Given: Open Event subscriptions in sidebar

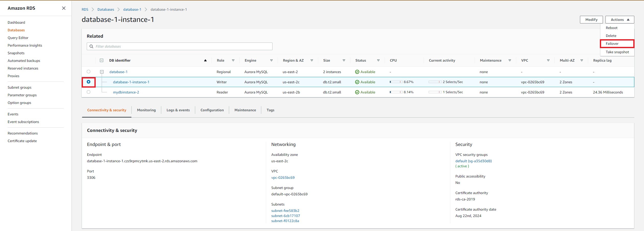Looking at the screenshot, I should point(23,122).
